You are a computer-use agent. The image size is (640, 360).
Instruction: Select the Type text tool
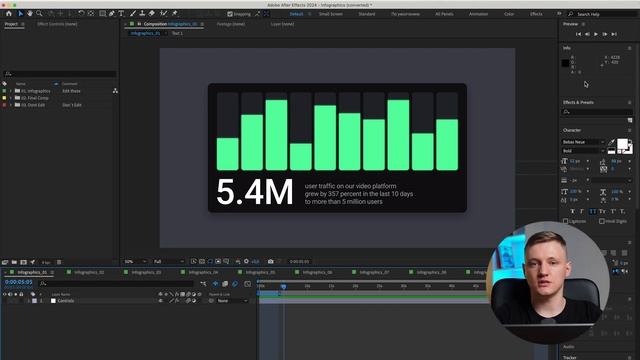tap(121, 13)
